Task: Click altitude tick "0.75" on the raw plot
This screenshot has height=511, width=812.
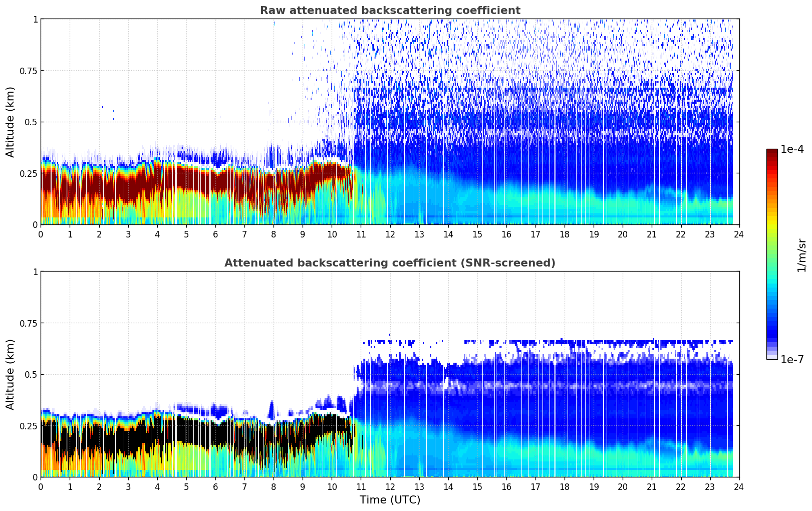Action: point(29,71)
